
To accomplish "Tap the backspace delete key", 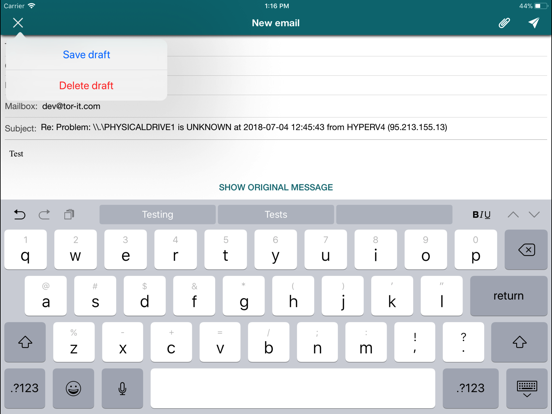I will 526,250.
